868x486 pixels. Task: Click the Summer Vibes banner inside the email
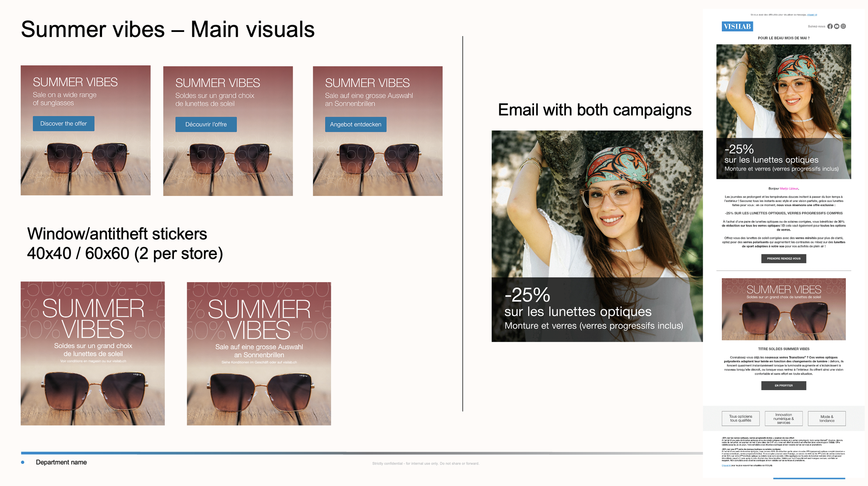point(784,309)
